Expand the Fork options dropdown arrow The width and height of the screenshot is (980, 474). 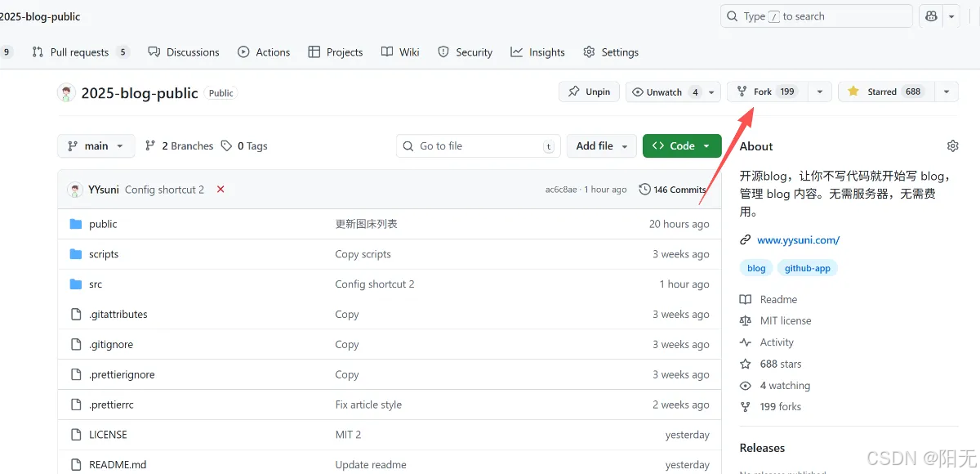[820, 92]
